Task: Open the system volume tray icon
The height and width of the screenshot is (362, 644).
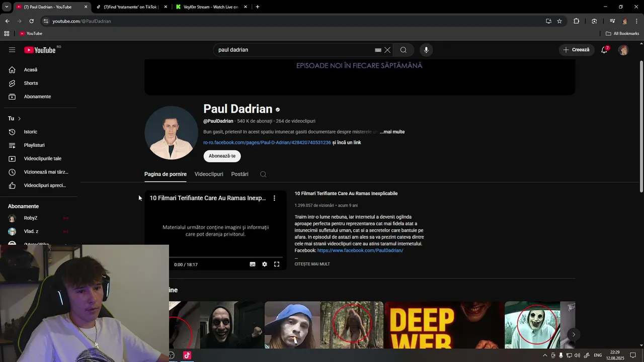Action: coord(577,355)
